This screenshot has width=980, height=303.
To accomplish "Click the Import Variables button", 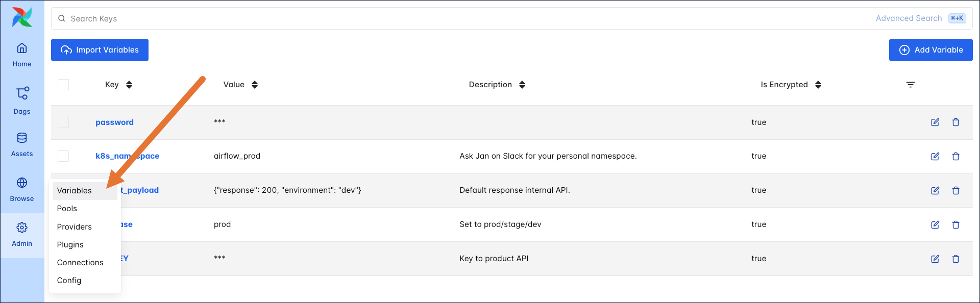I will point(100,50).
